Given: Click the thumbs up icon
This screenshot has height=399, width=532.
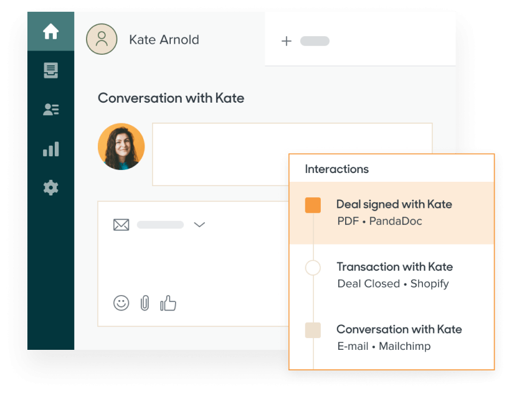Looking at the screenshot, I should pos(168,303).
